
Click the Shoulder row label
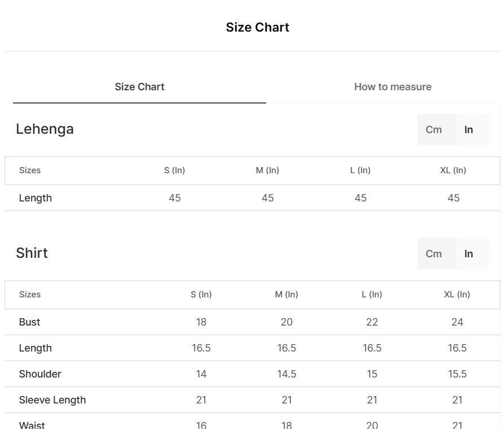(40, 374)
